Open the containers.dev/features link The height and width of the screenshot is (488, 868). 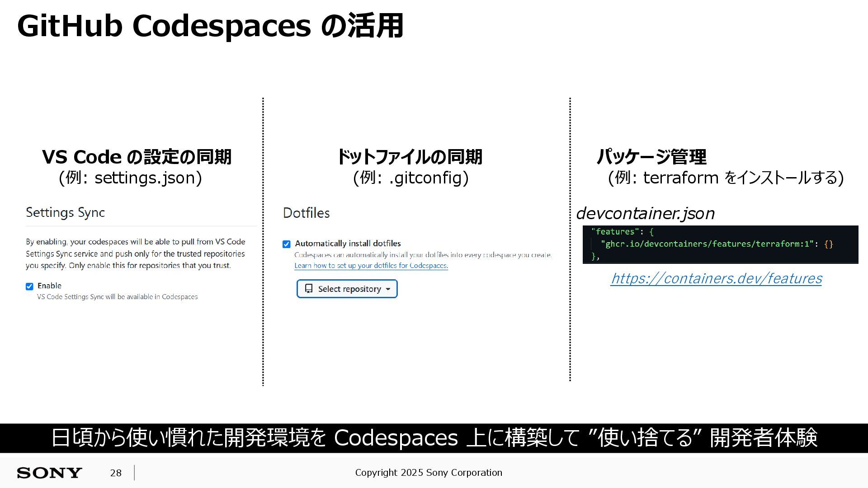[716, 278]
